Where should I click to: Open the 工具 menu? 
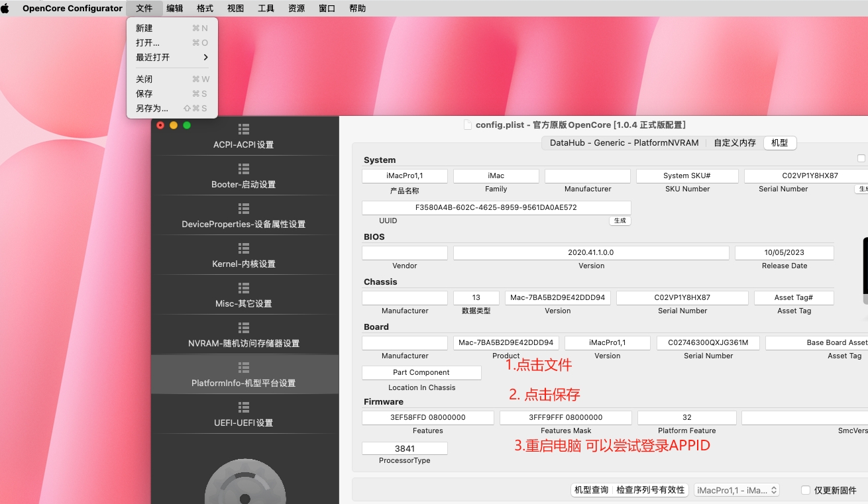pyautogui.click(x=266, y=8)
